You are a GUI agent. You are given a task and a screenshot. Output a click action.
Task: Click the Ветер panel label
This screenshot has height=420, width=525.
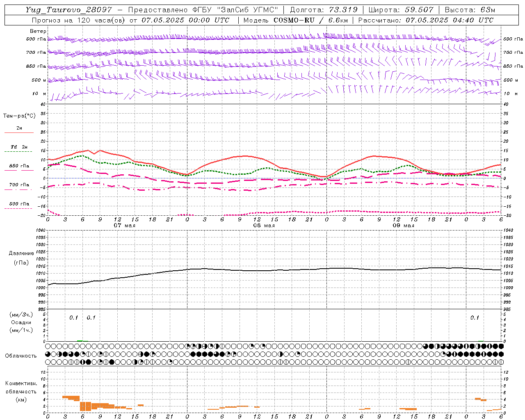pos(38,31)
